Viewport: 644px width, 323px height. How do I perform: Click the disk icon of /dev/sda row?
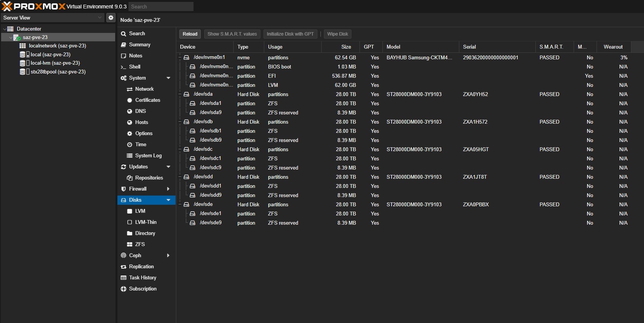[187, 94]
